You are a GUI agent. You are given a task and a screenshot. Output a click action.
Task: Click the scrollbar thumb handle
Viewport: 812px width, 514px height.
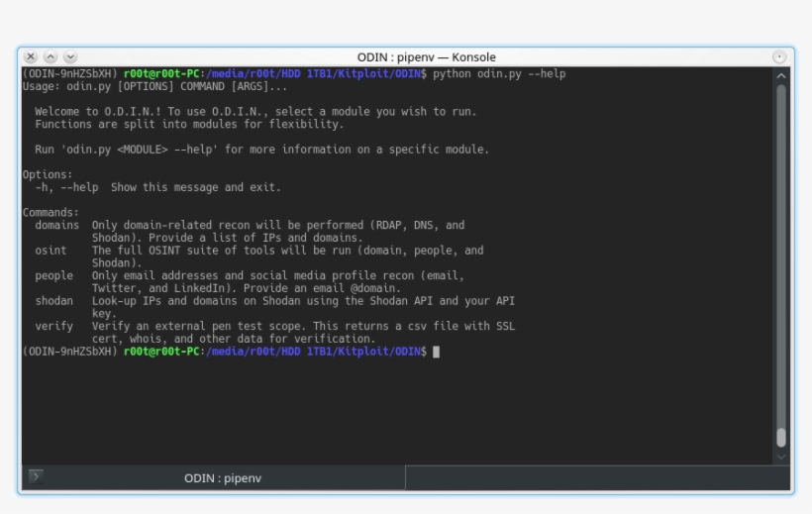click(x=781, y=438)
